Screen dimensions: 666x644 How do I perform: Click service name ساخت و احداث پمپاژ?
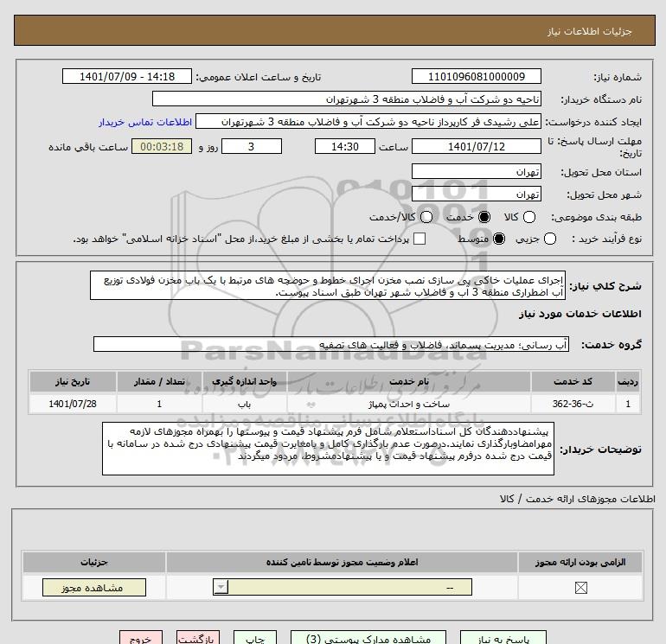click(x=409, y=404)
